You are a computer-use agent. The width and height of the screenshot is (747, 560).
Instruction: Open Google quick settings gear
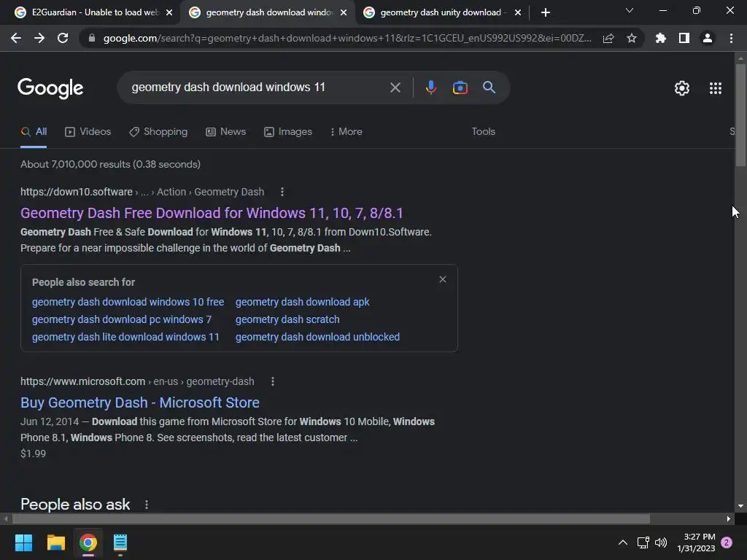pyautogui.click(x=682, y=88)
